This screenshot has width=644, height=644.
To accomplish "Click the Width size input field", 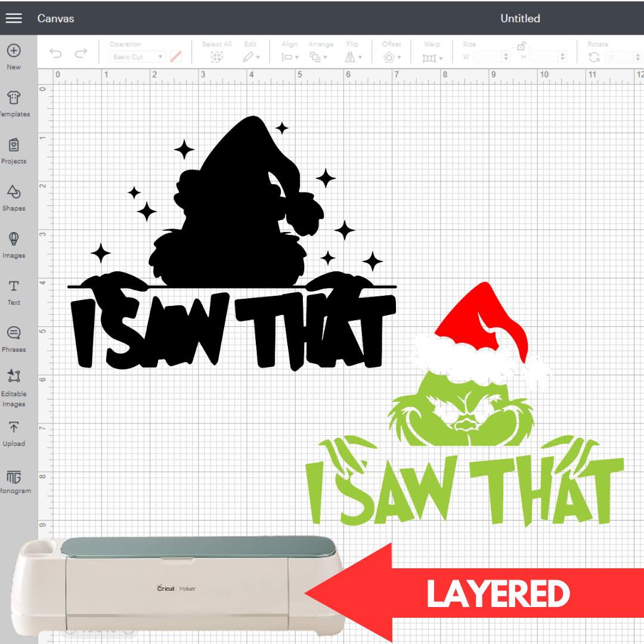I will coord(487,57).
